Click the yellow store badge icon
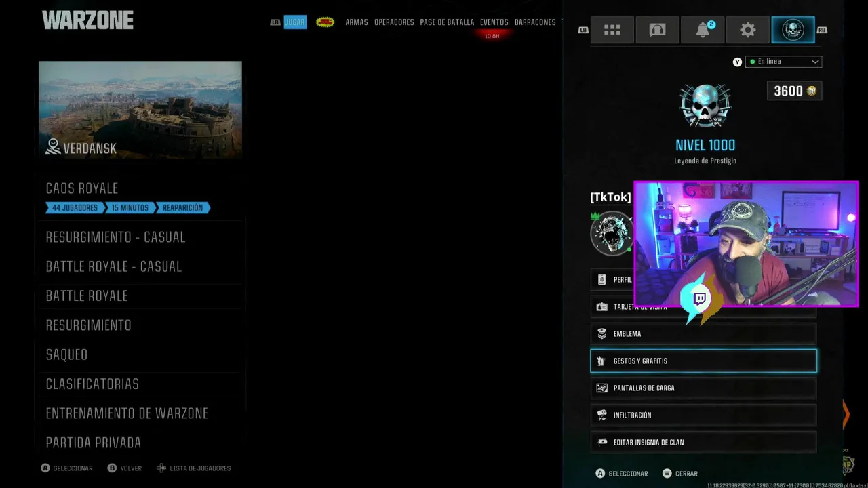This screenshot has height=488, width=868. [x=325, y=22]
